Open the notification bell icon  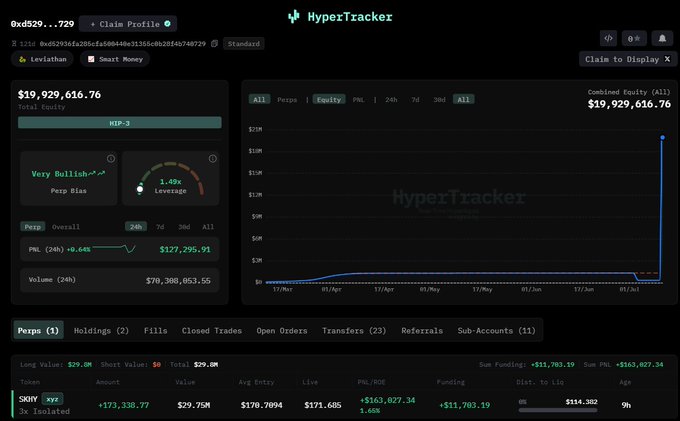[662, 38]
